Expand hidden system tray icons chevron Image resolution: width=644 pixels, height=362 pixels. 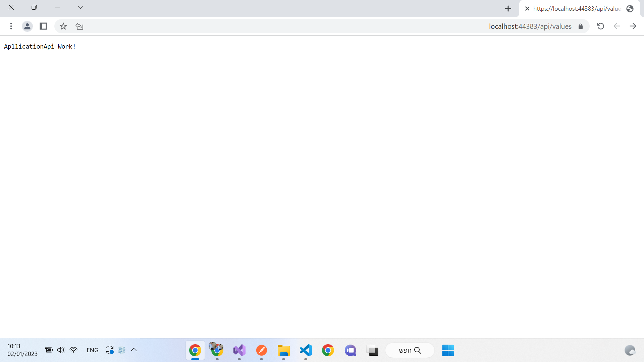coord(134,350)
